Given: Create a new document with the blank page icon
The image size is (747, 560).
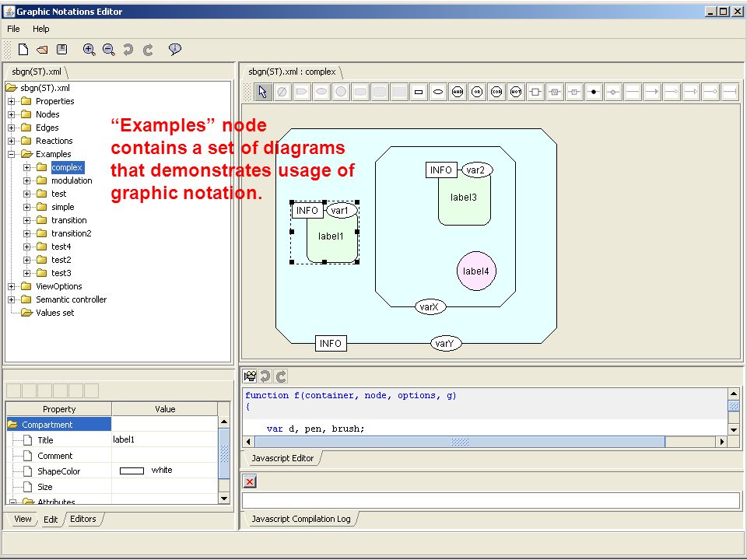Looking at the screenshot, I should pyautogui.click(x=23, y=49).
